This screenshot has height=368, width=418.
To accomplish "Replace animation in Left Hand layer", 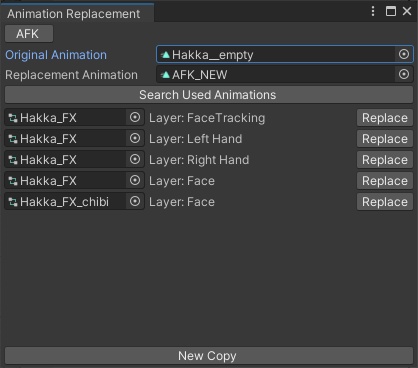I will click(385, 139).
